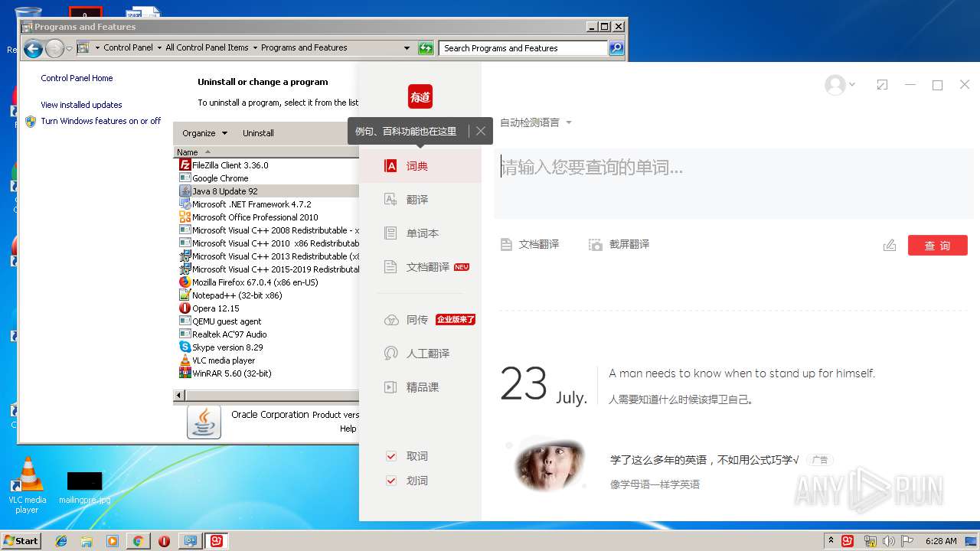980x551 pixels.
Task: Click the word query input field
Action: click(733, 184)
